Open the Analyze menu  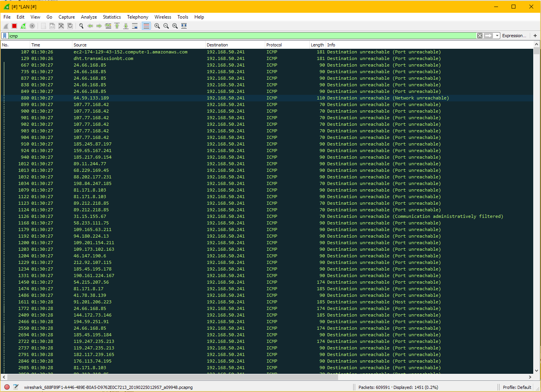pyautogui.click(x=89, y=17)
